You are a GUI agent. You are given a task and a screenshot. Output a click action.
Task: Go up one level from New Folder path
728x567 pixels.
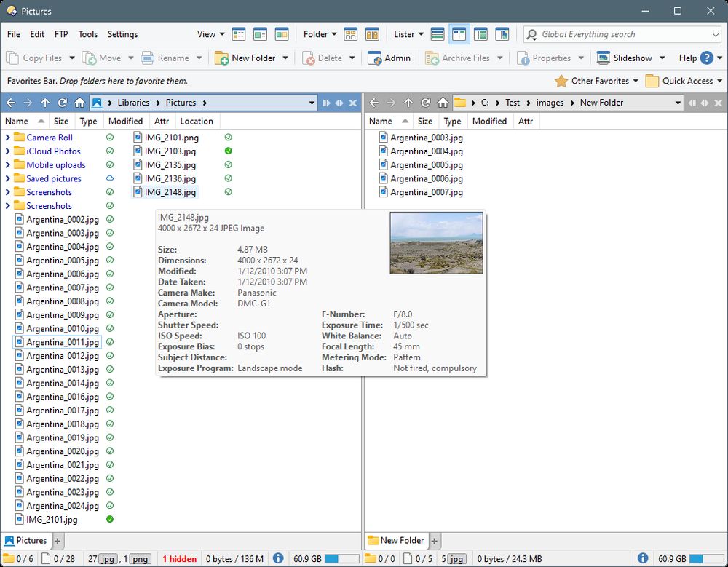408,103
